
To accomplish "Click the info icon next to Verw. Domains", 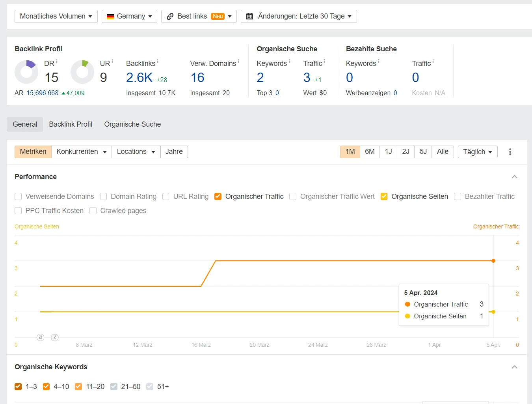I will (x=238, y=62).
